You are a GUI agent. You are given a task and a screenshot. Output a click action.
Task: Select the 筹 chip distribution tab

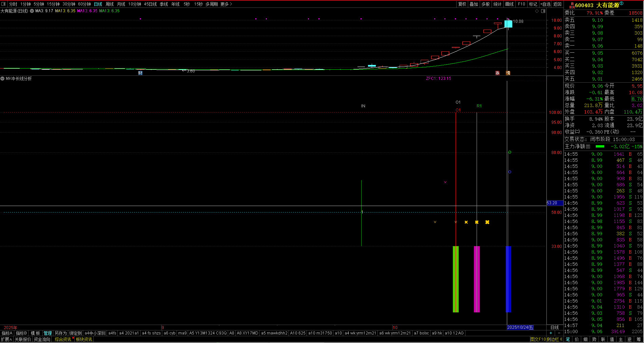coord(638,339)
